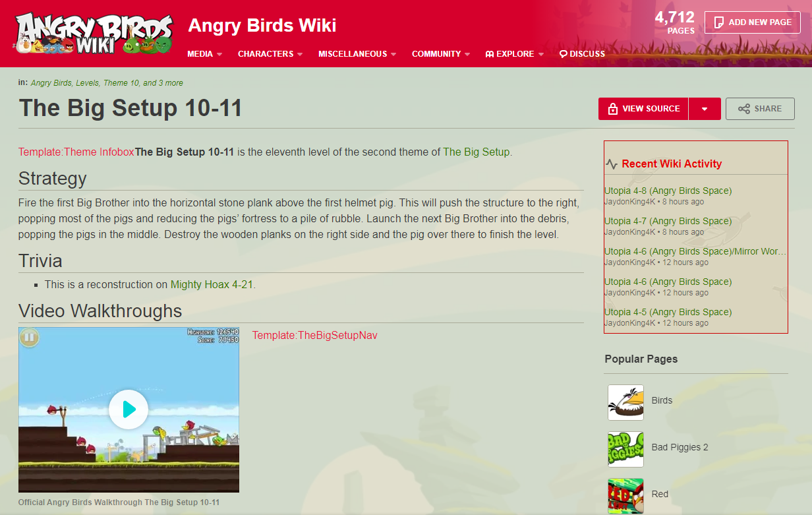Click the pause icon in video corner

(x=29, y=338)
